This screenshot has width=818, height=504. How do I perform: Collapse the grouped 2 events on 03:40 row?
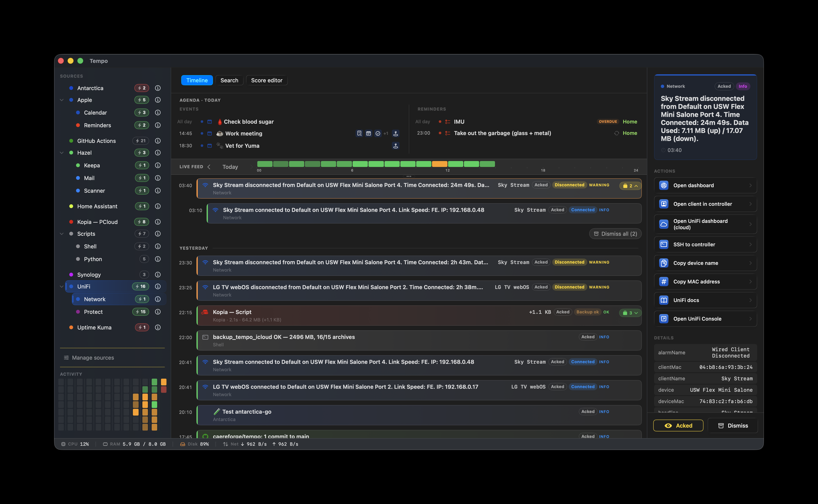pos(630,186)
